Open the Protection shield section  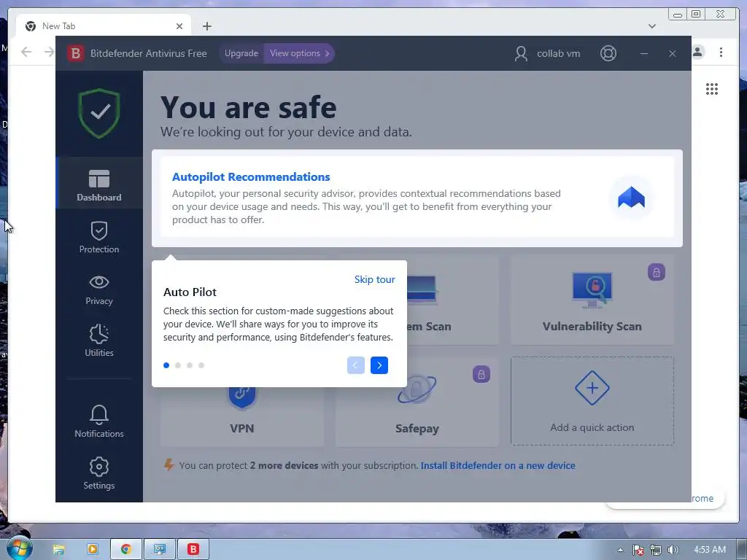(99, 237)
